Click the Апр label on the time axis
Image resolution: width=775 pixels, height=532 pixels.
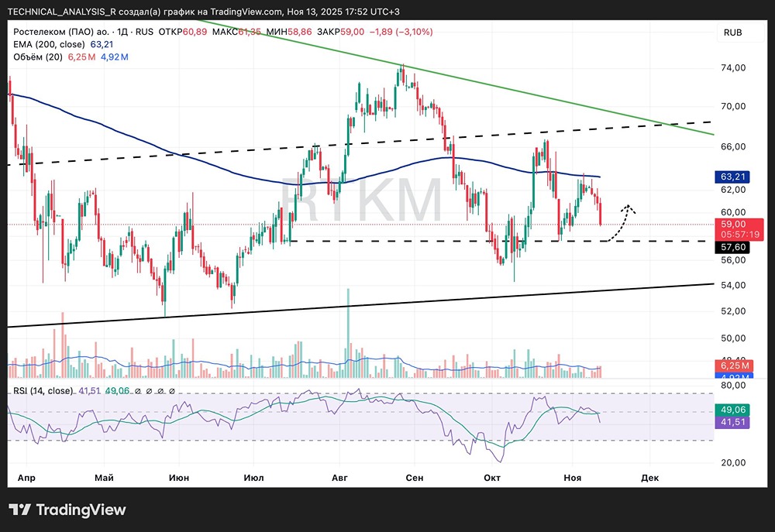26,478
